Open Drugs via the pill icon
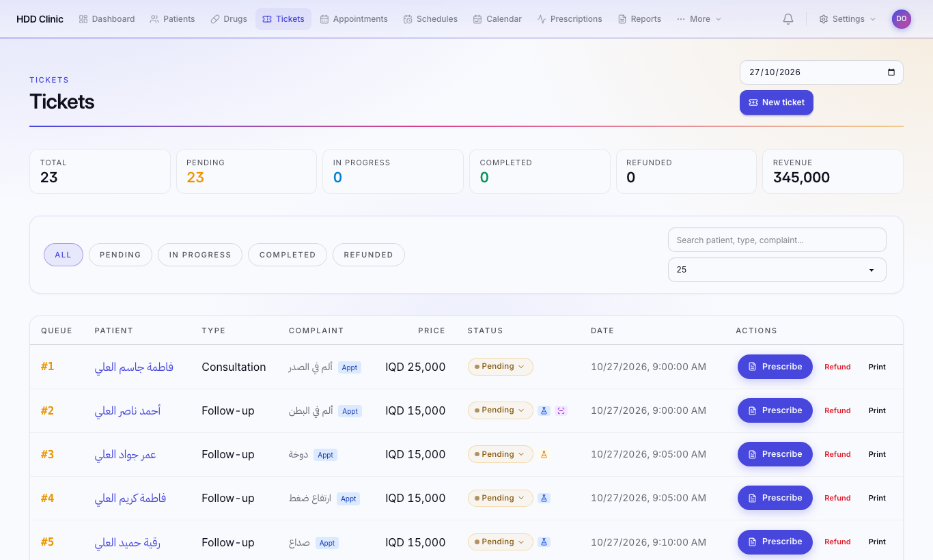 click(215, 19)
